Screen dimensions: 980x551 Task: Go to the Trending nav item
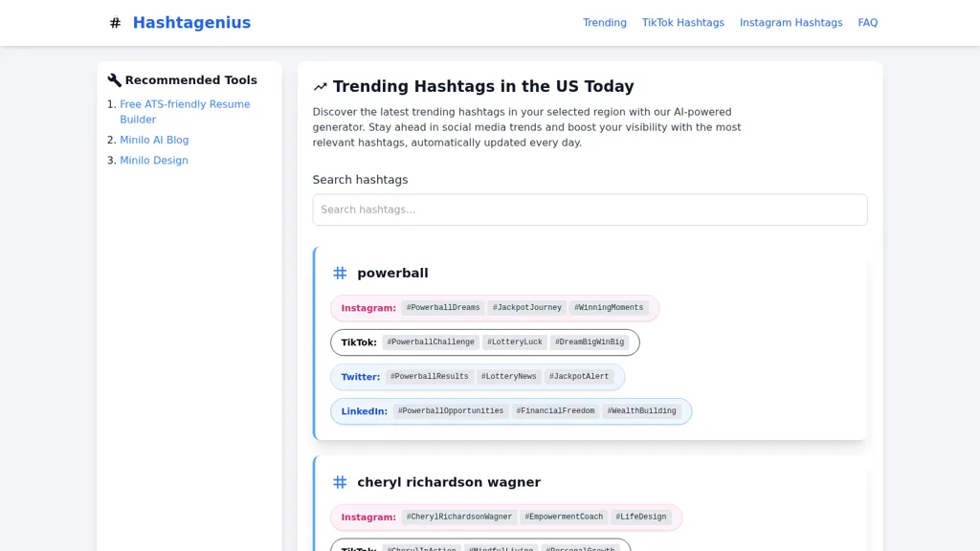click(605, 23)
